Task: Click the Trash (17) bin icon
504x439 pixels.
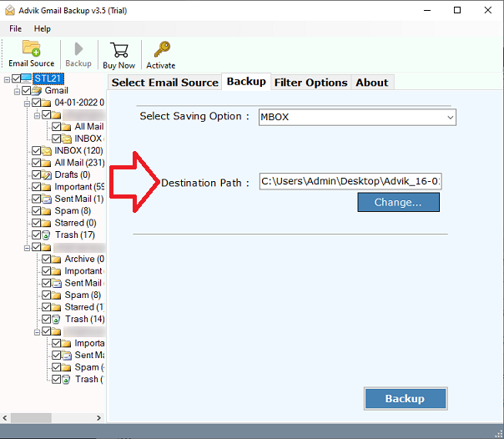Action: [46, 235]
